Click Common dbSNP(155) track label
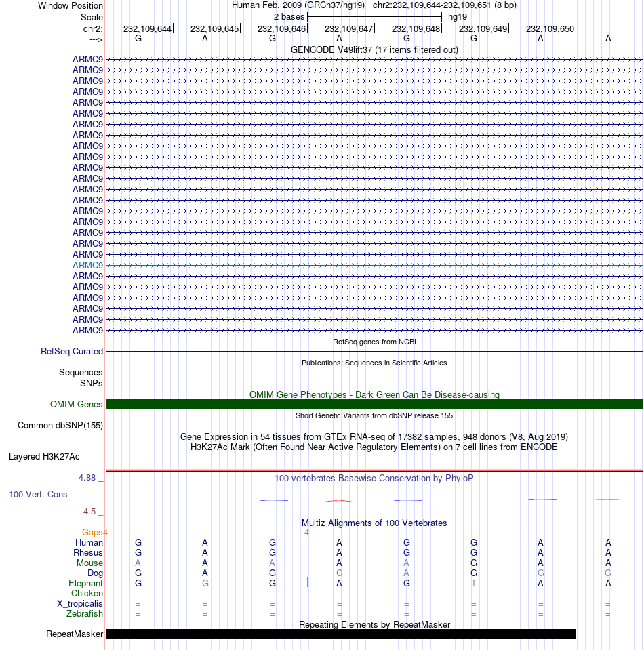This screenshot has width=644, height=650. [60, 426]
